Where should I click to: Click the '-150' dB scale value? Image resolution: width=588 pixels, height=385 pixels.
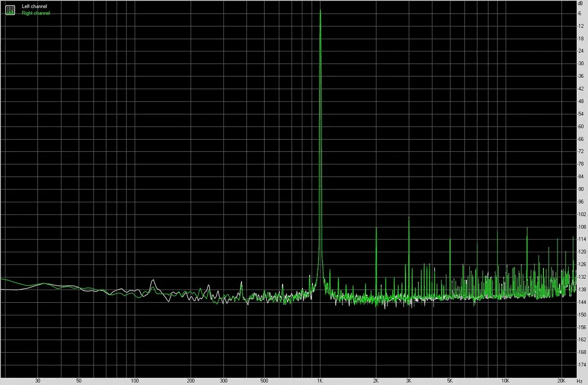point(581,314)
